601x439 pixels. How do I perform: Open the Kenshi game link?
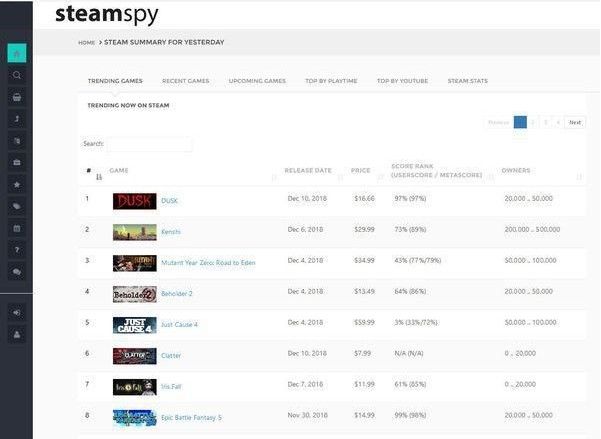(x=171, y=232)
